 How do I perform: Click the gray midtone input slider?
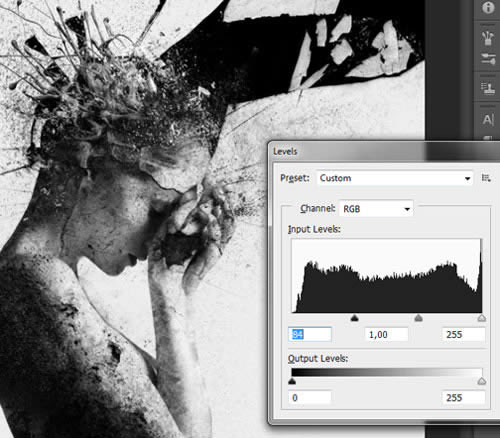[419, 318]
